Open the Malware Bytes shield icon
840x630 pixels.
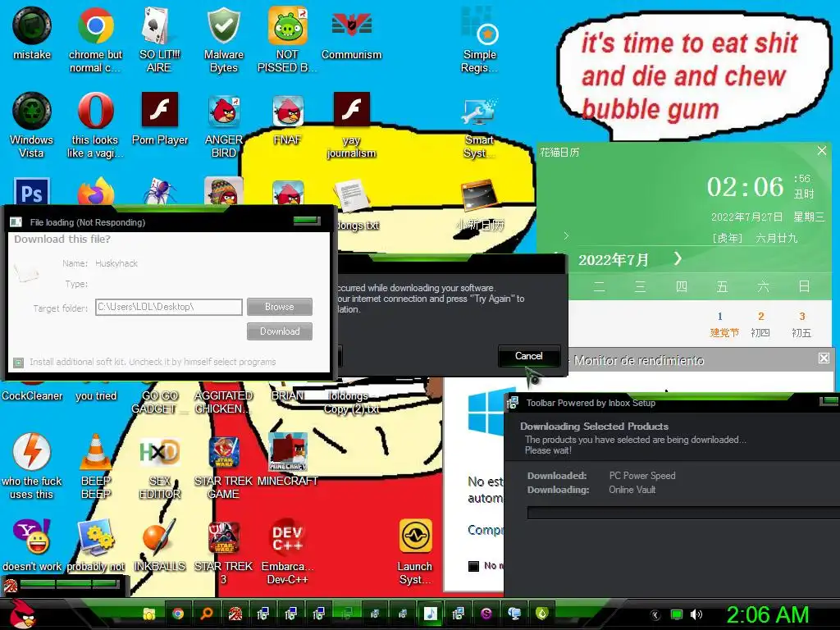click(x=223, y=39)
